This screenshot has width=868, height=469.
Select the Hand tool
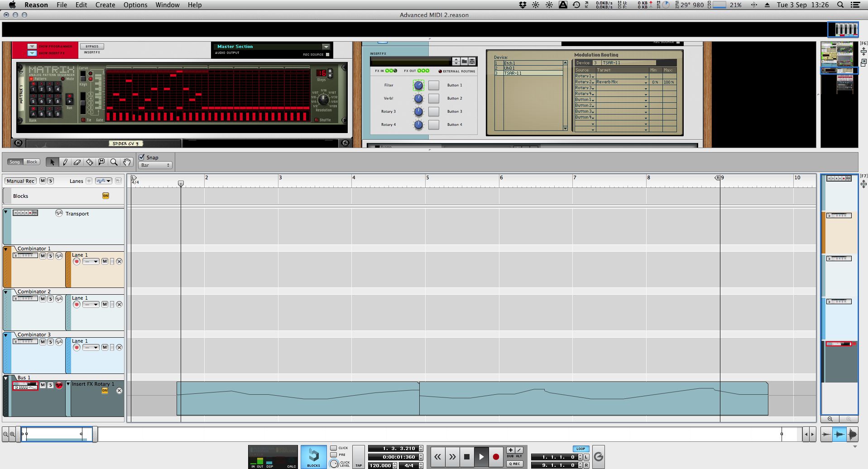coord(126,162)
